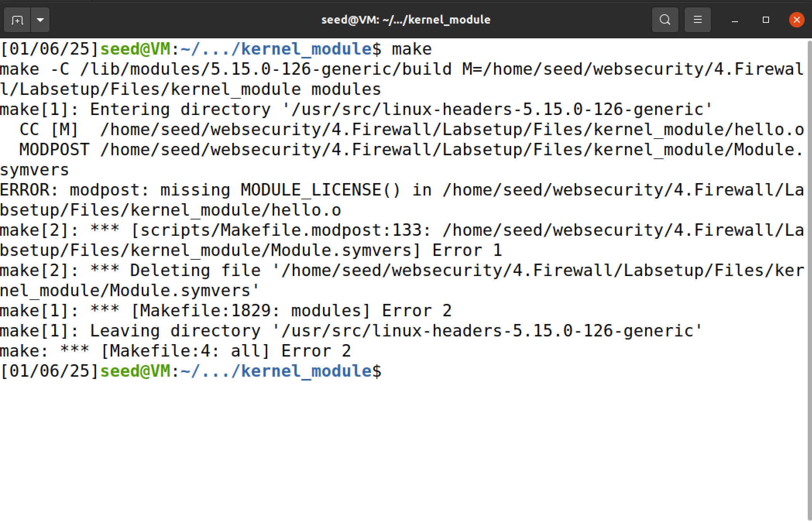Minimize the terminal window
Screen dimensions: 812x523
point(735,20)
